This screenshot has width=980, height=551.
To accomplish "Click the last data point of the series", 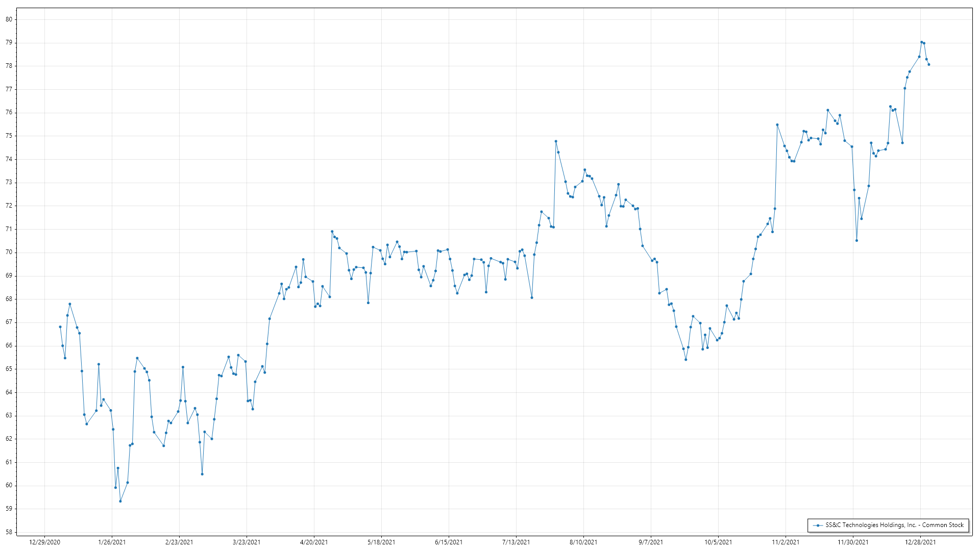I will (929, 64).
